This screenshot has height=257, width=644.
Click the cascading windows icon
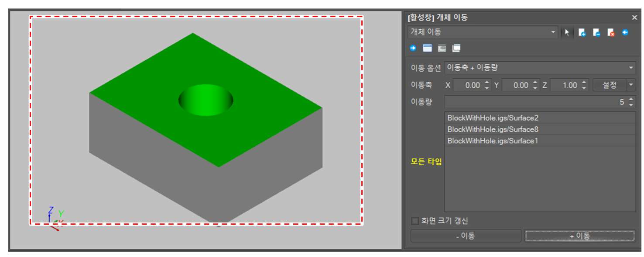[456, 48]
